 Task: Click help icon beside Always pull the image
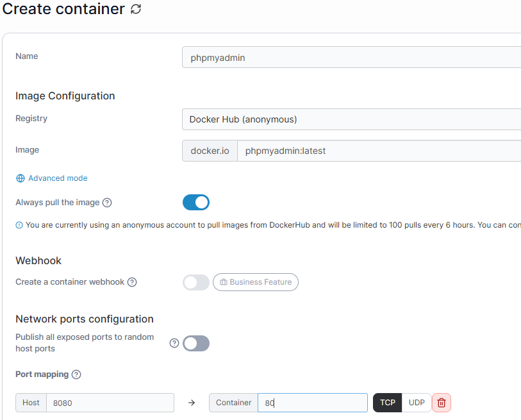tap(107, 203)
